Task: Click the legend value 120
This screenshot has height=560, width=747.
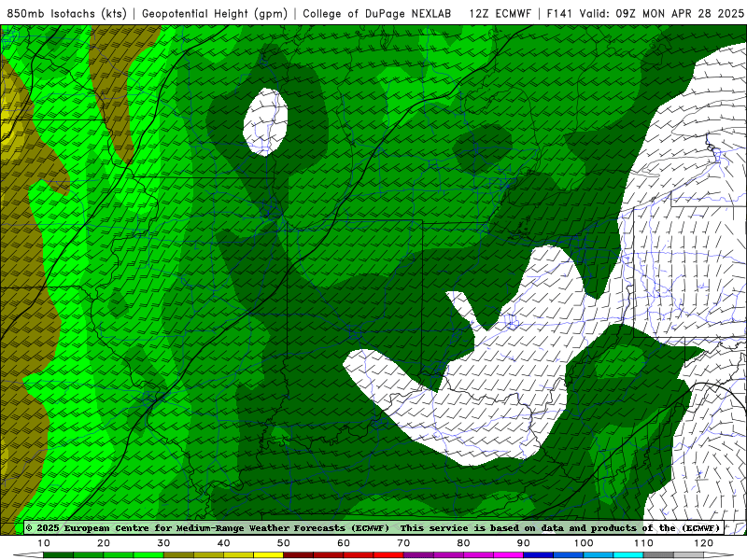Action: (x=704, y=543)
